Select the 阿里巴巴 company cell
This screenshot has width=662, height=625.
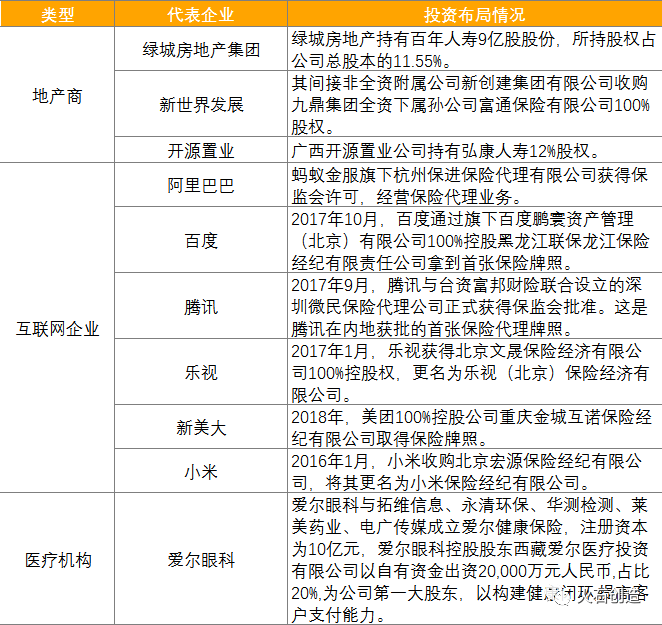click(x=201, y=185)
